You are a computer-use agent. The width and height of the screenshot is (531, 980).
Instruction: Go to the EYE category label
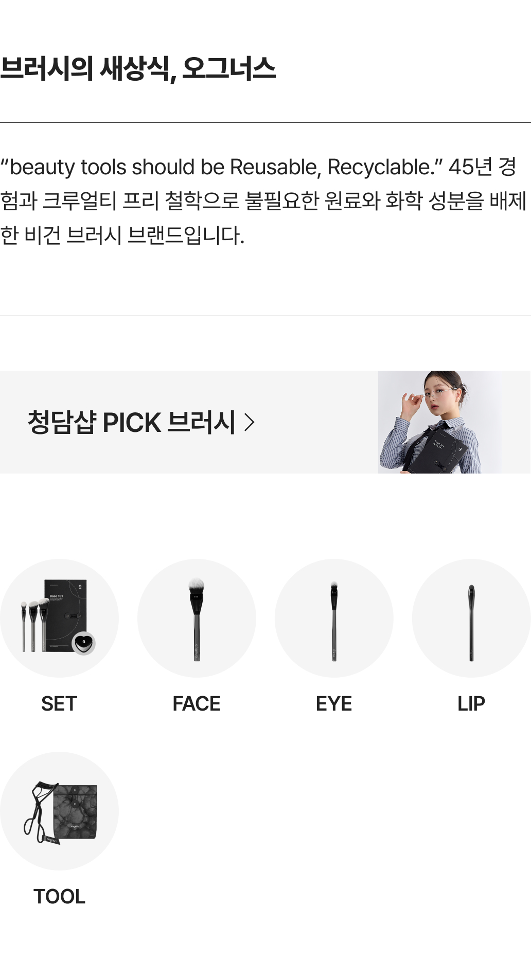click(334, 703)
